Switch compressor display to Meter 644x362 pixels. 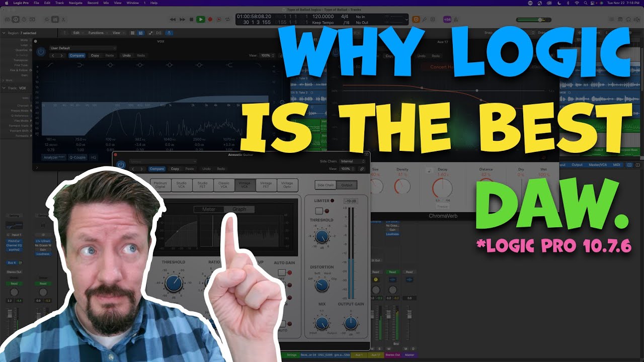pyautogui.click(x=209, y=209)
